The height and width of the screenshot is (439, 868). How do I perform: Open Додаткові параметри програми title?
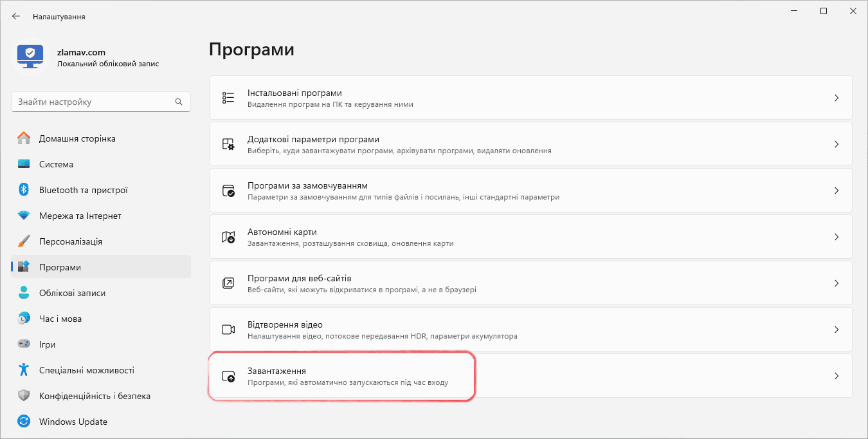pyautogui.click(x=313, y=139)
